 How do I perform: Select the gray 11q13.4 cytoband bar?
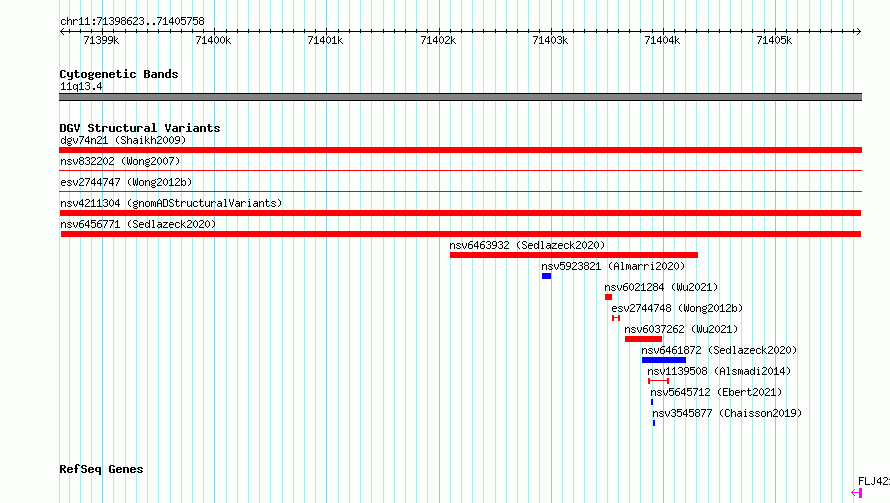tap(460, 97)
